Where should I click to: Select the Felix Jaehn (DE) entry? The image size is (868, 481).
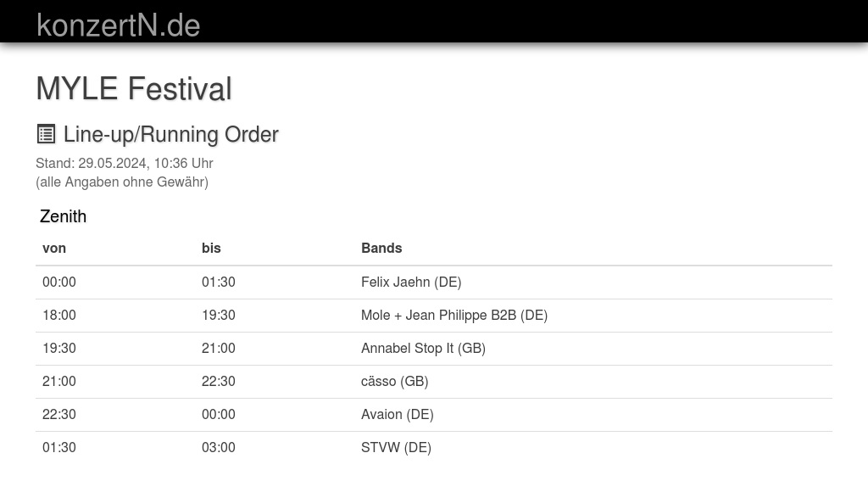point(411,282)
